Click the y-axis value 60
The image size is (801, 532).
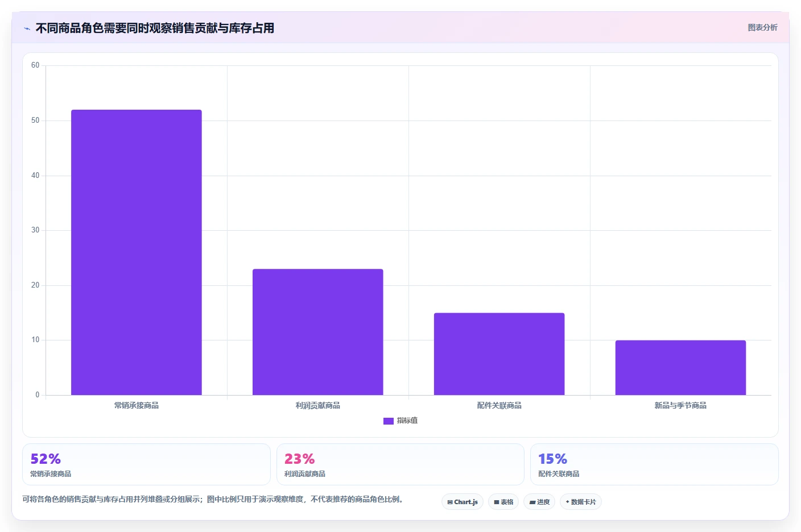(35, 65)
